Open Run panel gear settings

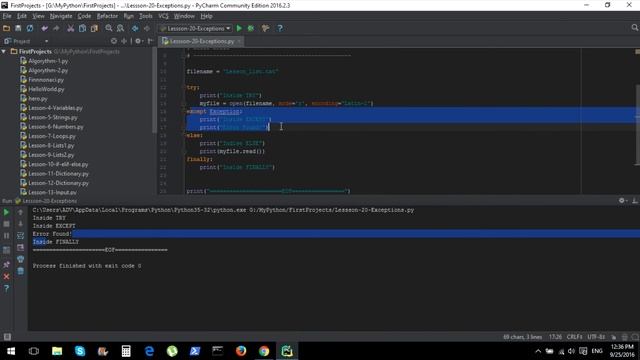pyautogui.click(x=622, y=200)
